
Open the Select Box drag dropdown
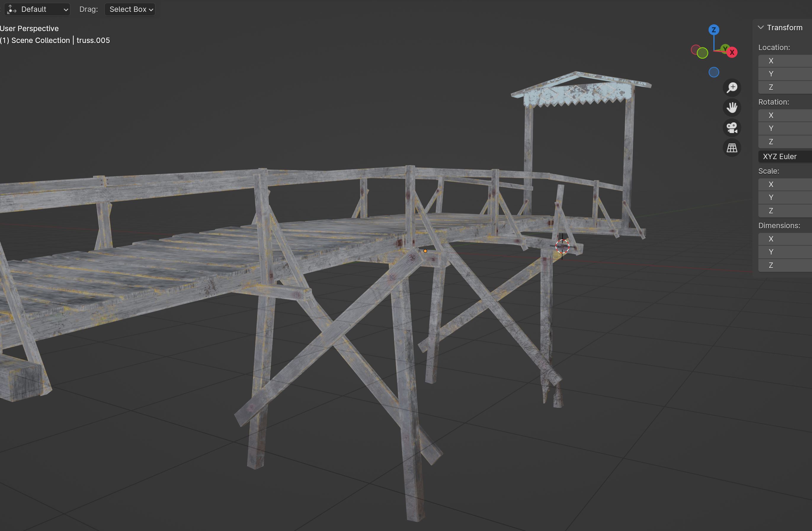tap(130, 9)
